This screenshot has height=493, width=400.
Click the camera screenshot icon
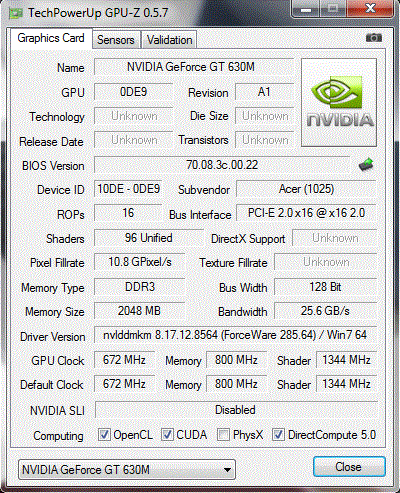click(x=374, y=38)
